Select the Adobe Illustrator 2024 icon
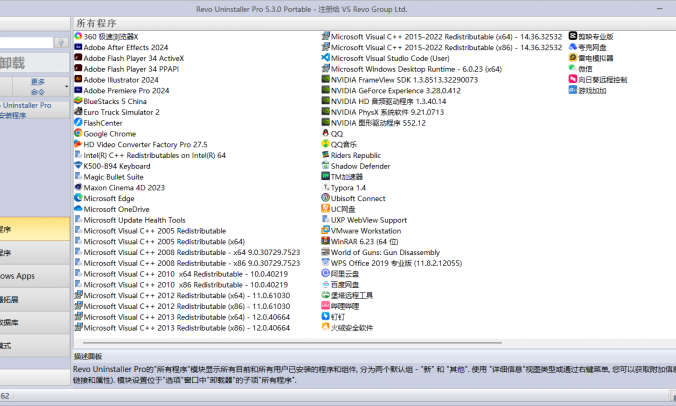The image size is (676, 406). point(78,79)
